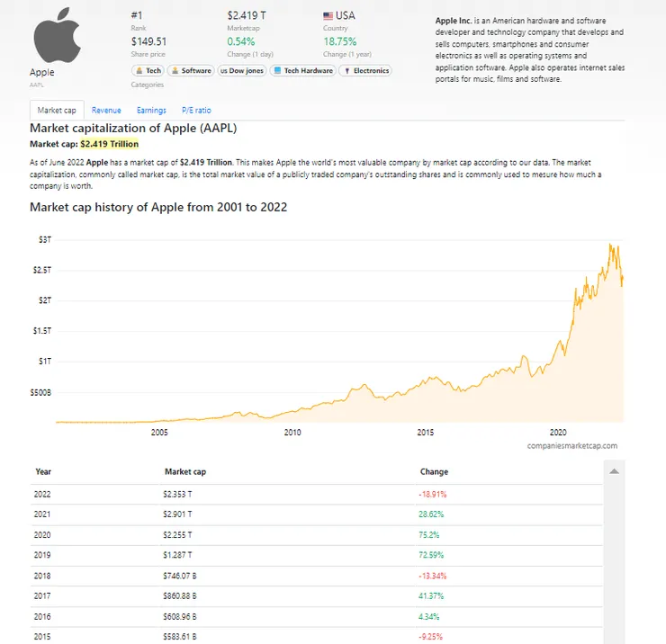Open the Tech Hardware category tag

[x=303, y=70]
